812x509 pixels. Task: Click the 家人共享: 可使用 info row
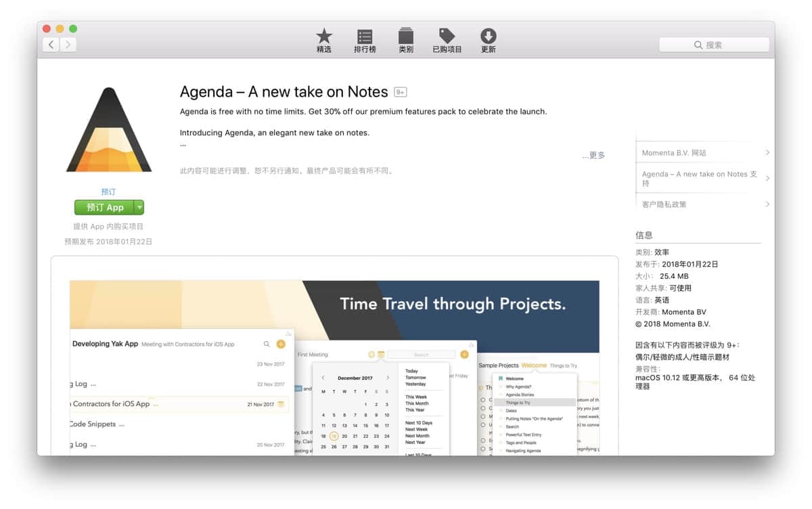pyautogui.click(x=664, y=288)
